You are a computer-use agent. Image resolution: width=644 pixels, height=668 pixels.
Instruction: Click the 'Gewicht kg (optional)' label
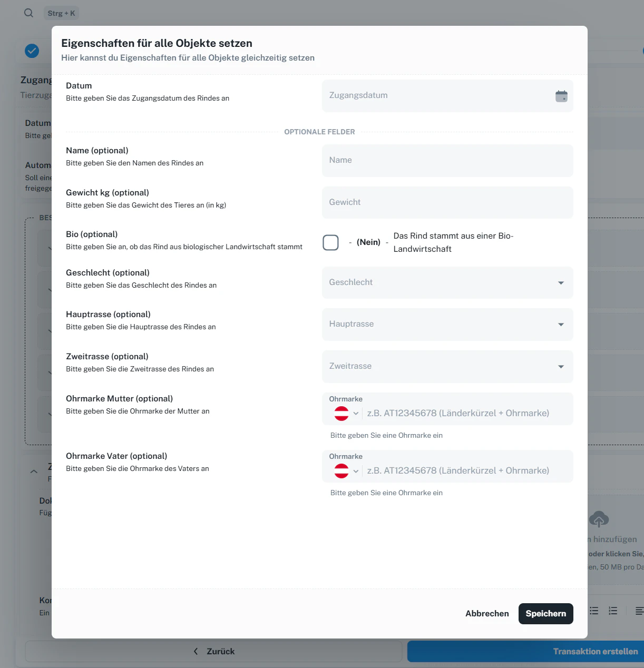click(x=108, y=193)
